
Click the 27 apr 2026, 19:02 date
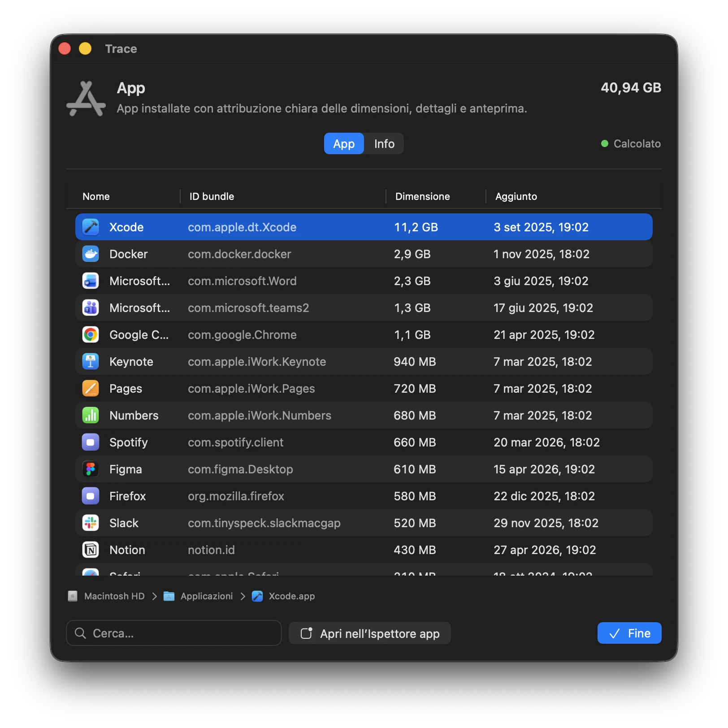(545, 550)
